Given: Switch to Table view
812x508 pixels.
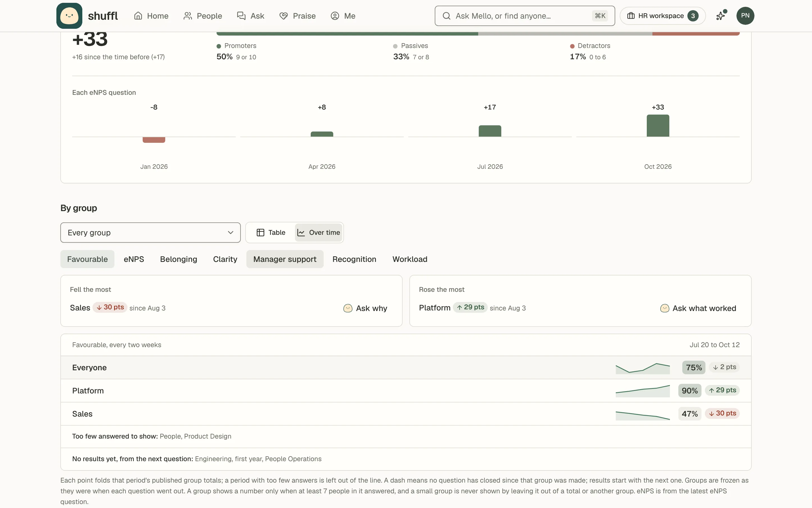Looking at the screenshot, I should [271, 233].
